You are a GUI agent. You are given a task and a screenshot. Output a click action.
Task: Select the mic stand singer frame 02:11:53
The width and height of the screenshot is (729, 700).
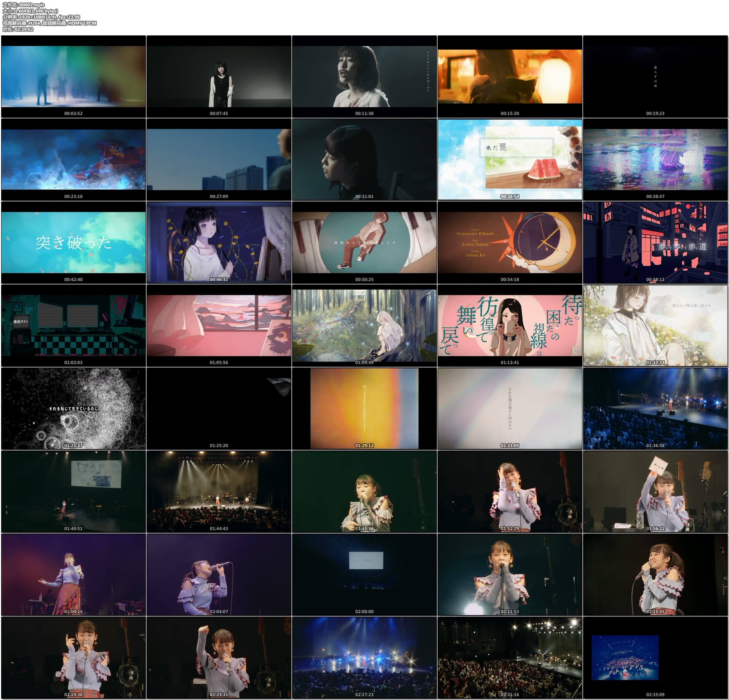pyautogui.click(x=510, y=574)
